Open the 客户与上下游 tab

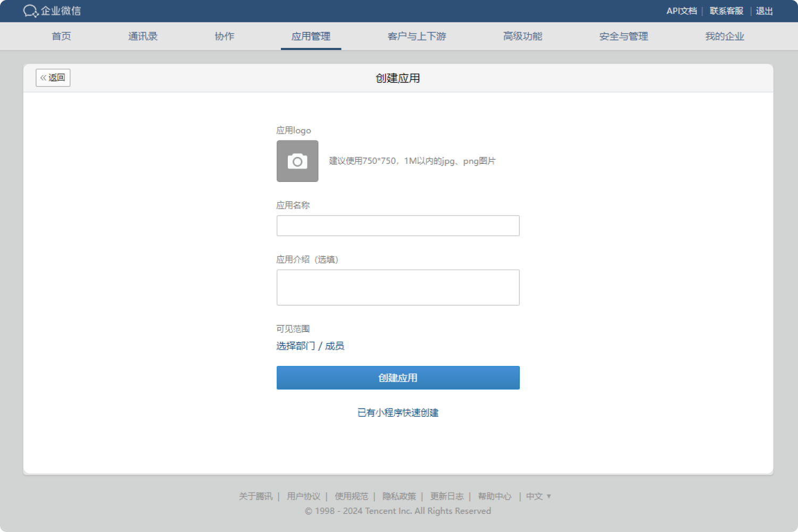pos(417,36)
